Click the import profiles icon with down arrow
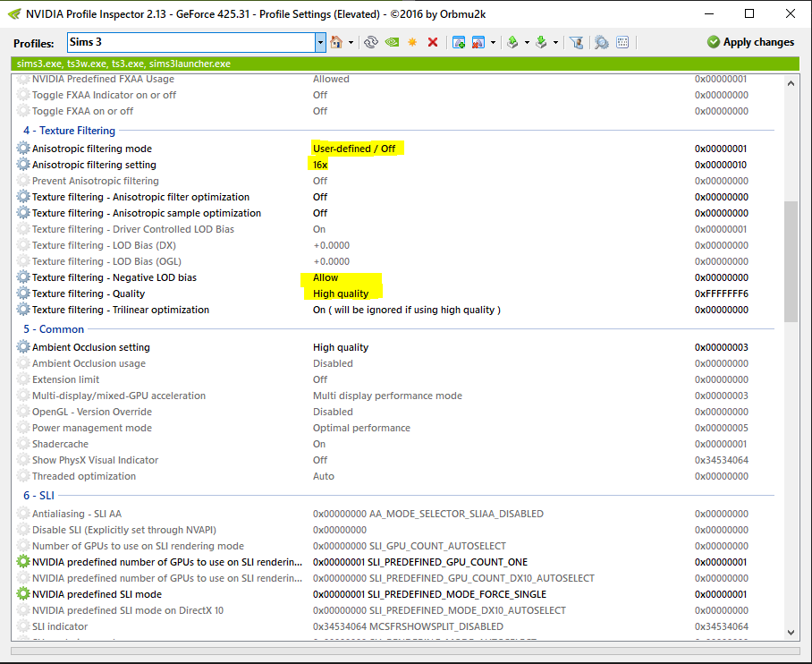This screenshot has width=812, height=664. [x=541, y=42]
